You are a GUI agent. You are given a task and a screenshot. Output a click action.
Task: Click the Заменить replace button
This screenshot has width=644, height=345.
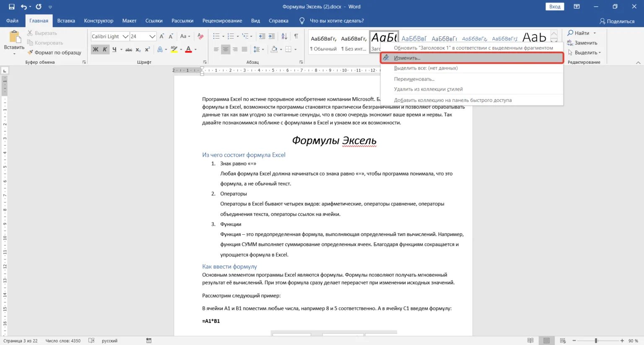tap(582, 43)
